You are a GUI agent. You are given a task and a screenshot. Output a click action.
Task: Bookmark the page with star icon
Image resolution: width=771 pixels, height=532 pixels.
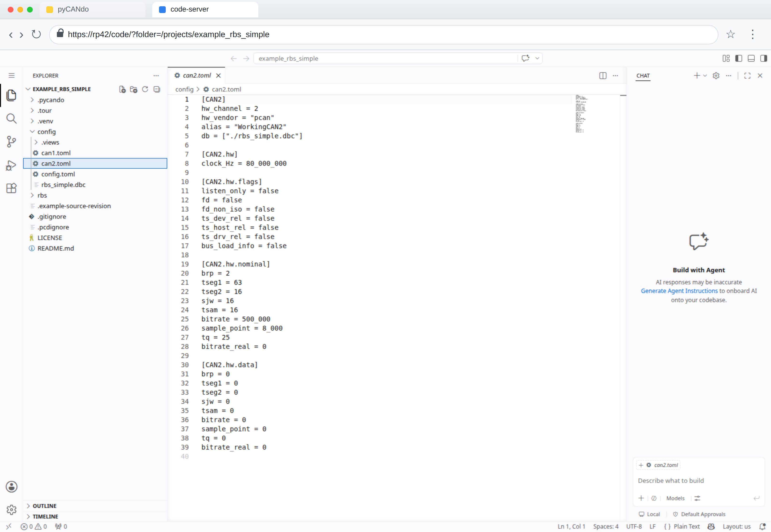pos(730,34)
